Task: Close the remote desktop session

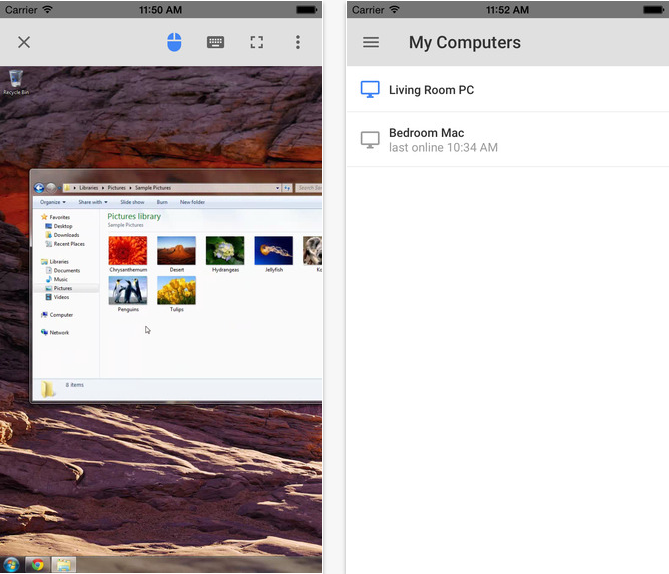Action: (x=24, y=42)
